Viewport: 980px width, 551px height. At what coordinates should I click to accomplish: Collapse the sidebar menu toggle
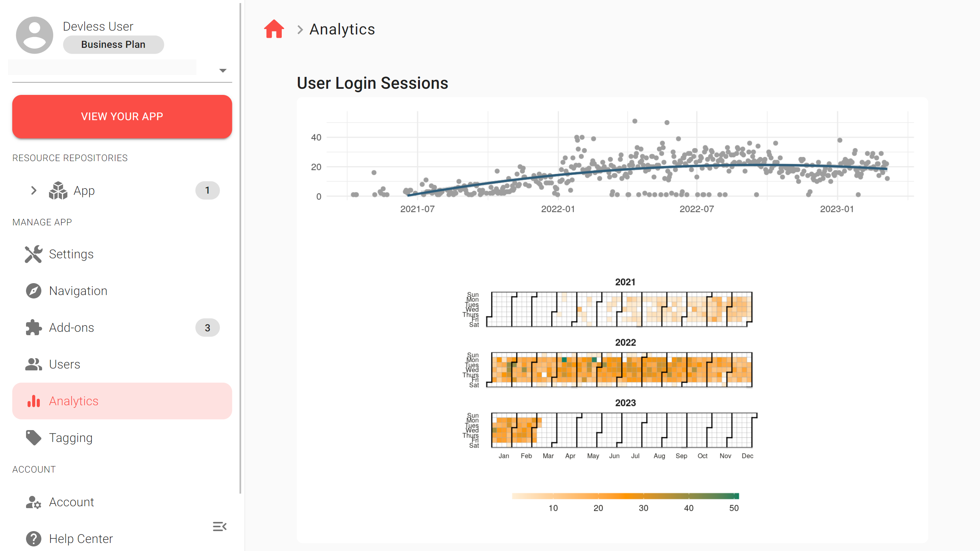tap(220, 527)
